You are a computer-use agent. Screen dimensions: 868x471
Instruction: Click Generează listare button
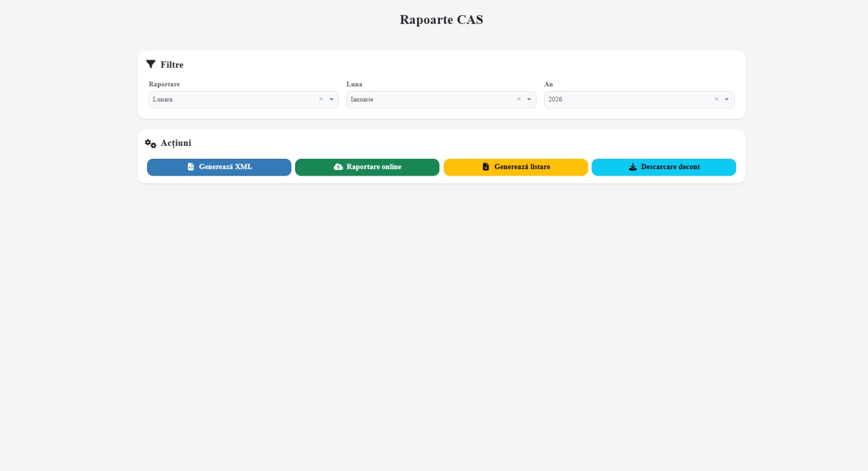516,167
